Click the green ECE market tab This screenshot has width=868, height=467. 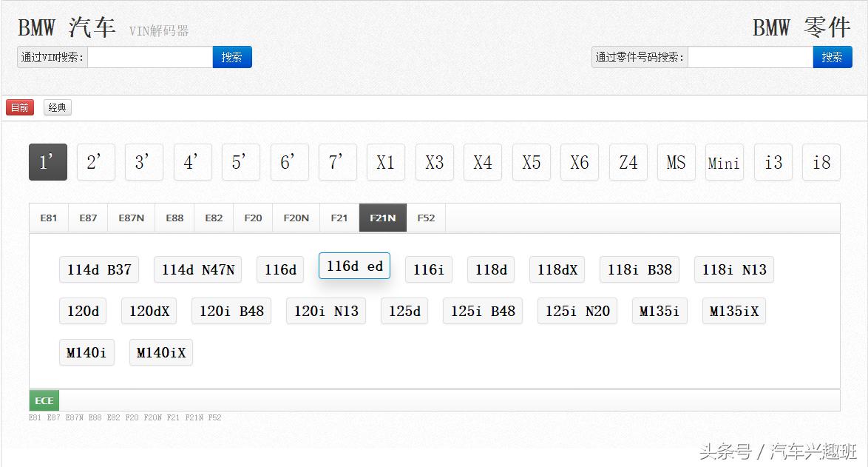(44, 400)
